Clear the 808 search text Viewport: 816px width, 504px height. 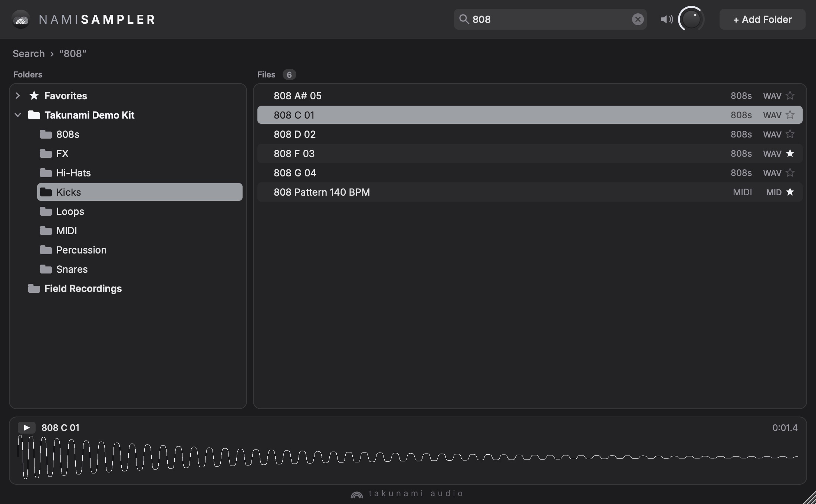pos(638,19)
